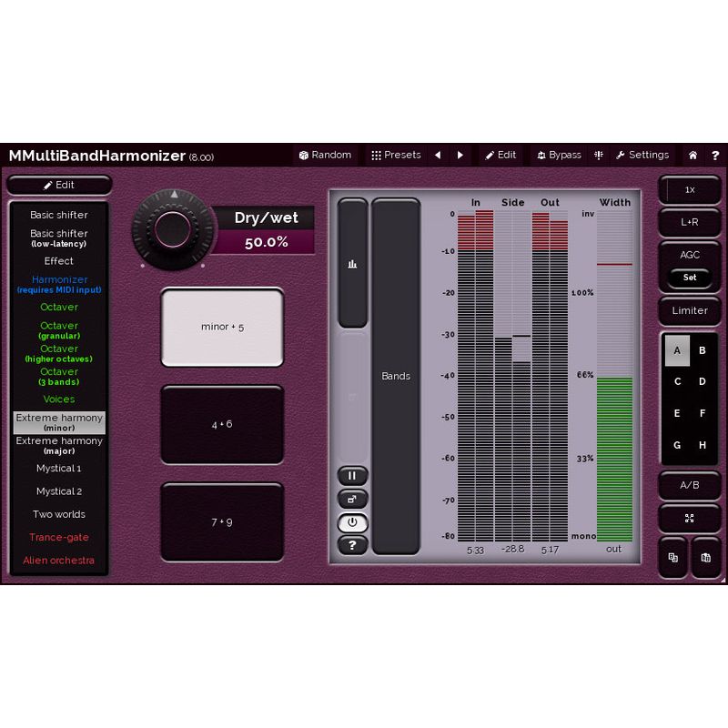The width and height of the screenshot is (728, 728).
Task: Go to the next preset arrow
Action: [460, 155]
